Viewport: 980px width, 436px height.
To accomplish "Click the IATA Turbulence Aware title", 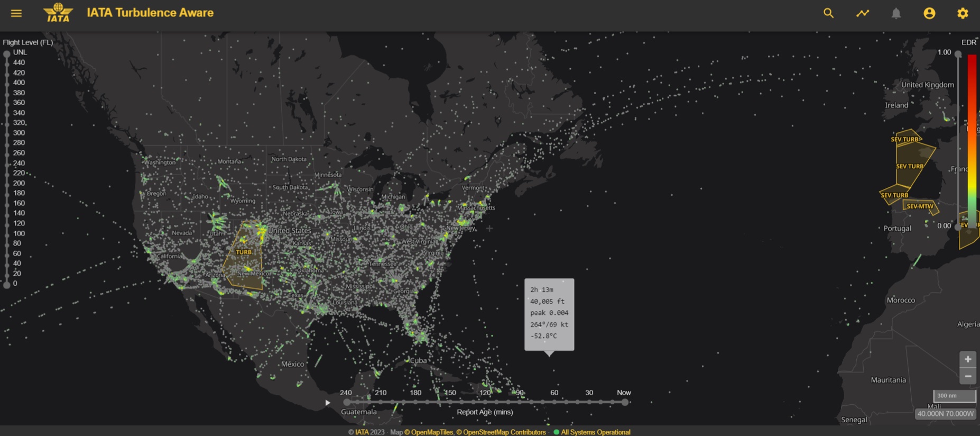I will click(x=150, y=13).
